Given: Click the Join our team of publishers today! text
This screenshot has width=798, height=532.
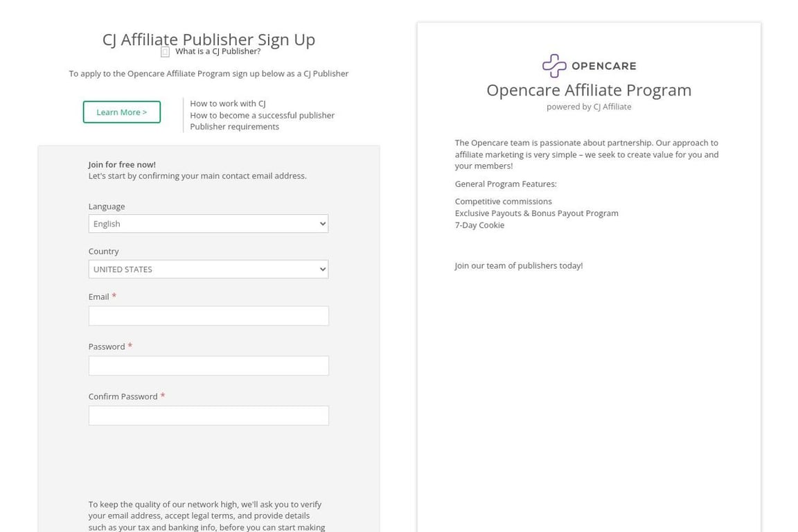Looking at the screenshot, I should [519, 266].
